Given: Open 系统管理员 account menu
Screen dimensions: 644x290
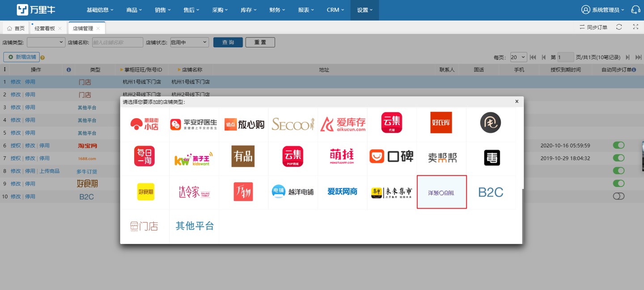Looking at the screenshot, I should [x=603, y=10].
